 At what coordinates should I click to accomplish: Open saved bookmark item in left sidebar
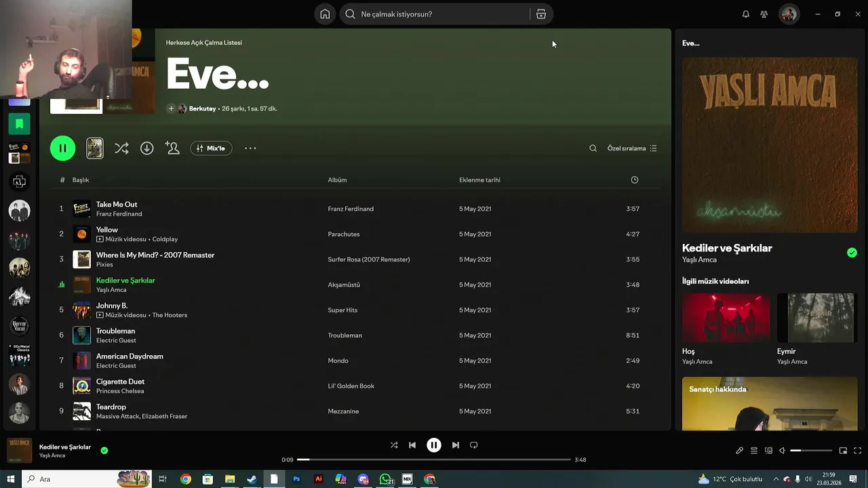(19, 124)
